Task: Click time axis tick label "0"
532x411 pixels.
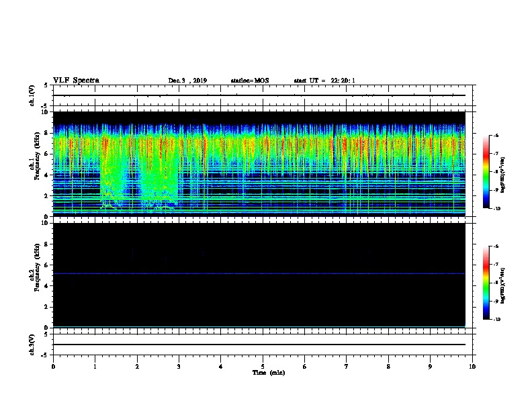Action: 53,367
